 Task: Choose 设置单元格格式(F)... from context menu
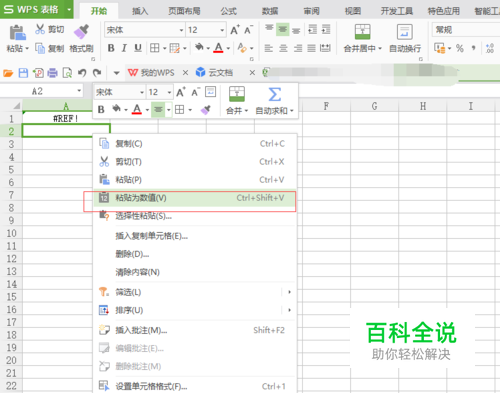click(x=195, y=386)
